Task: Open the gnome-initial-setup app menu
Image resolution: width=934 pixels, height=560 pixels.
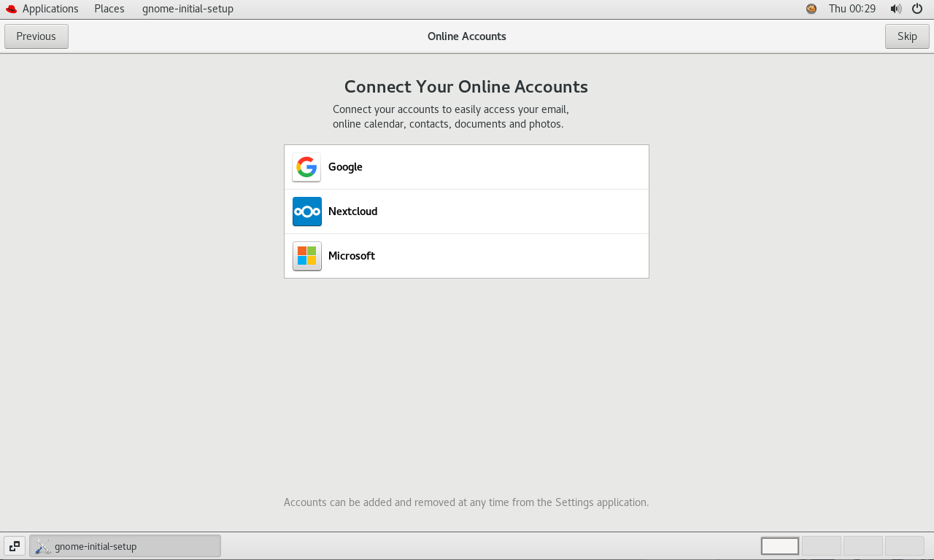Action: click(x=188, y=9)
